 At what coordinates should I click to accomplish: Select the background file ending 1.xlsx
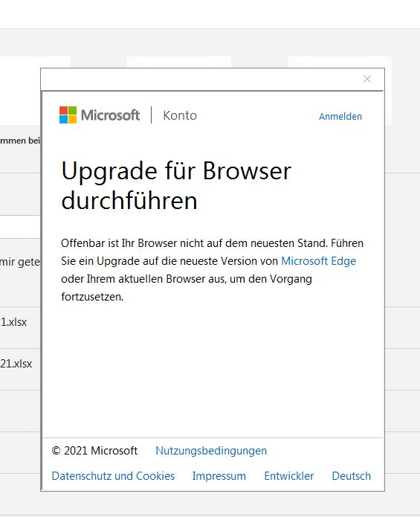click(x=13, y=322)
